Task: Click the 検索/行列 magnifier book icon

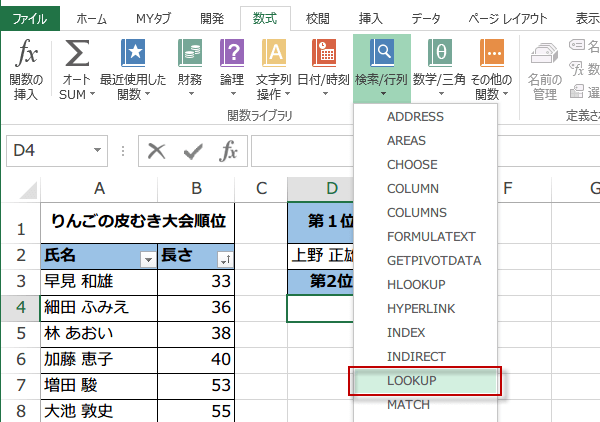Action: 382,53
